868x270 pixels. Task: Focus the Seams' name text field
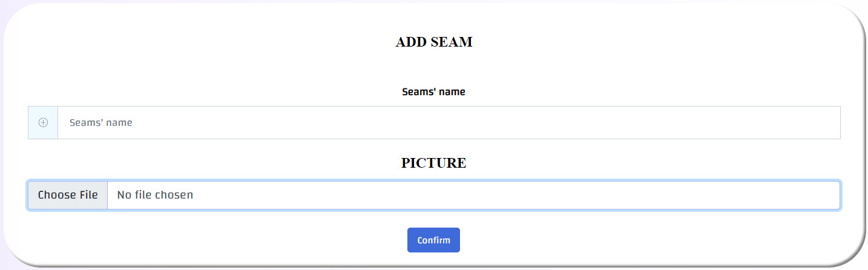pyautogui.click(x=448, y=123)
